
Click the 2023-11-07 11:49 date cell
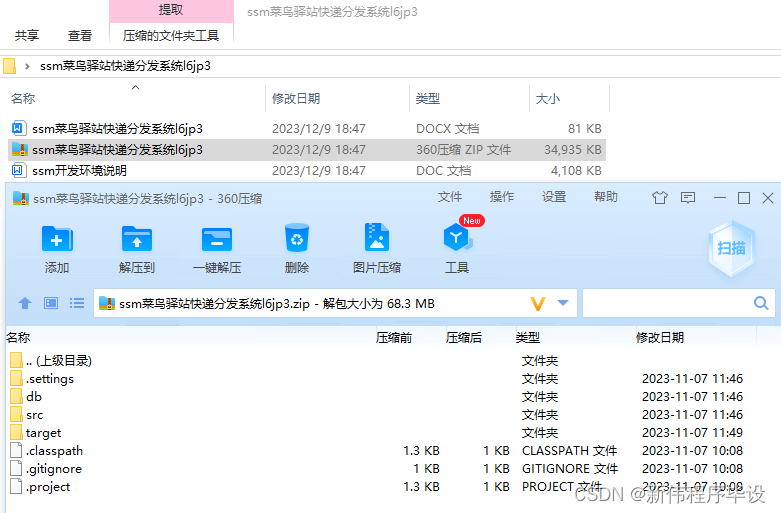coord(692,432)
